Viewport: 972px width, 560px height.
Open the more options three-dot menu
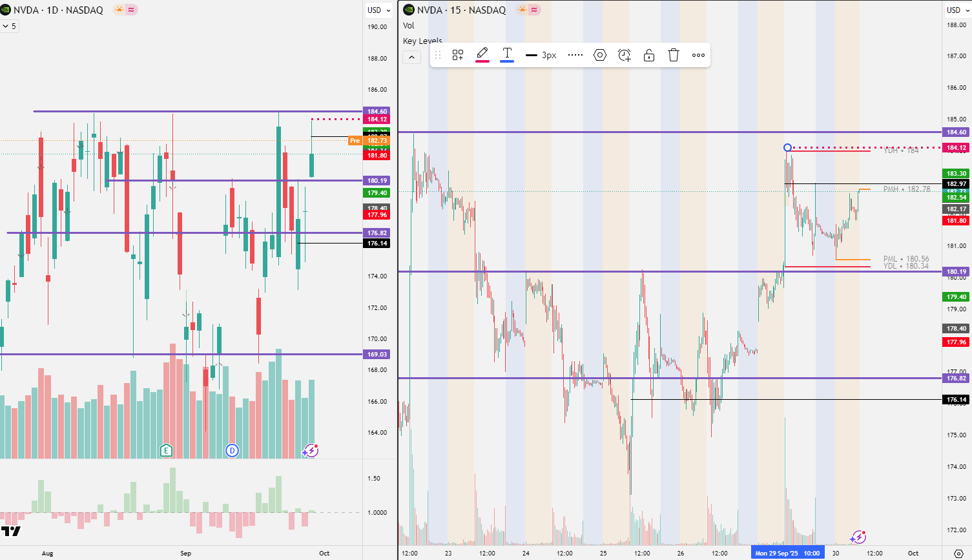pyautogui.click(x=698, y=55)
